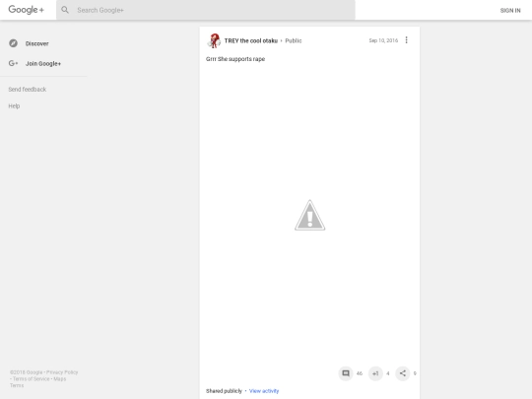Click the search magnifier icon
Viewport: 532px width, 399px height.
(x=65, y=10)
